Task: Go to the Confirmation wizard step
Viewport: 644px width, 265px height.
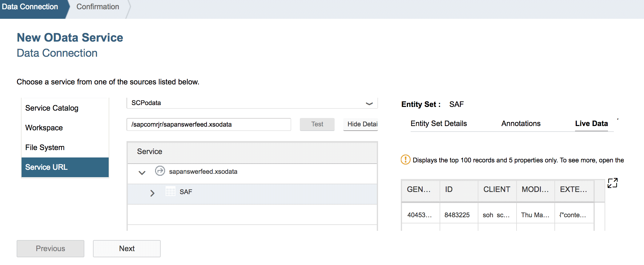Action: coord(98,7)
